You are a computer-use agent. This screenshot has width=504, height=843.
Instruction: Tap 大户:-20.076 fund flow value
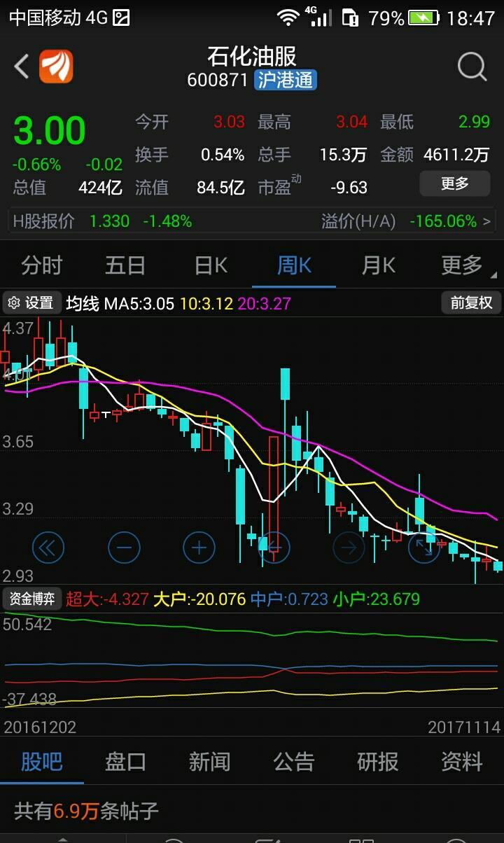point(199,599)
